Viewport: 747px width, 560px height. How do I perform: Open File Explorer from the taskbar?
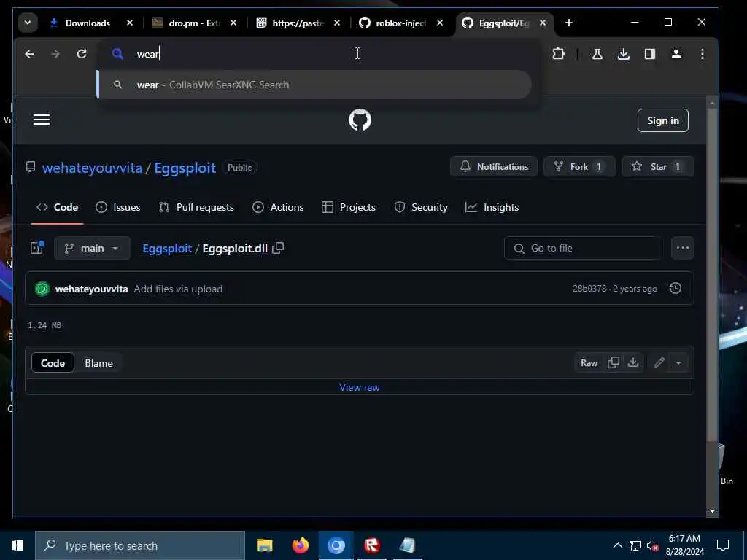264,545
